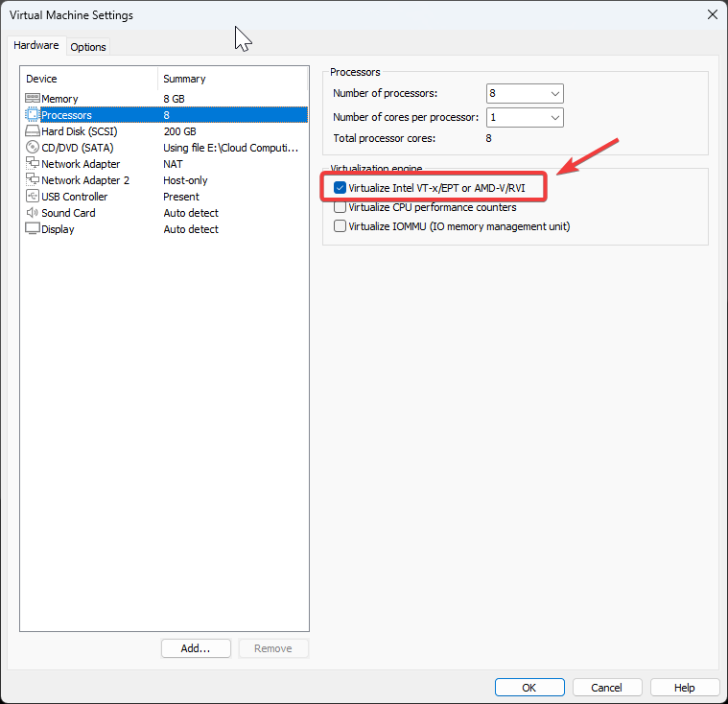Click the first Network Adapter icon

[33, 164]
